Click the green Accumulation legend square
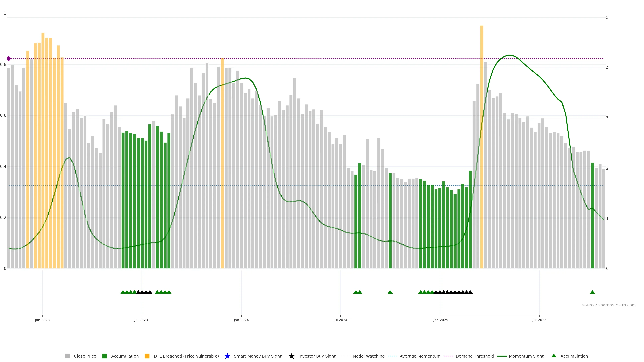The height and width of the screenshot is (362, 644). [x=104, y=356]
